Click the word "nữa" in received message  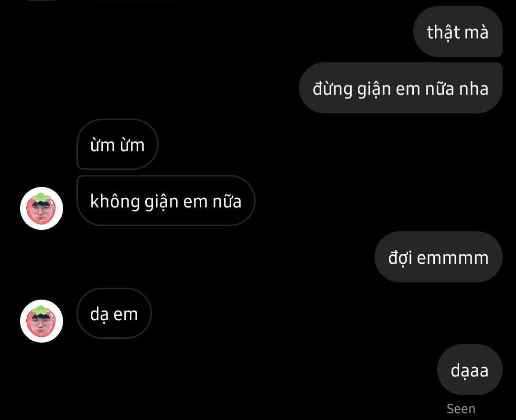[227, 201]
